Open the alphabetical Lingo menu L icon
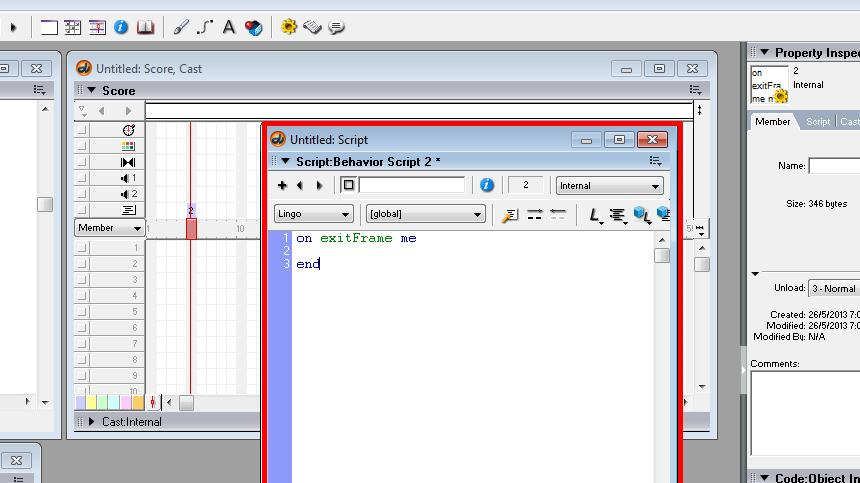This screenshot has width=860, height=483. click(x=595, y=215)
